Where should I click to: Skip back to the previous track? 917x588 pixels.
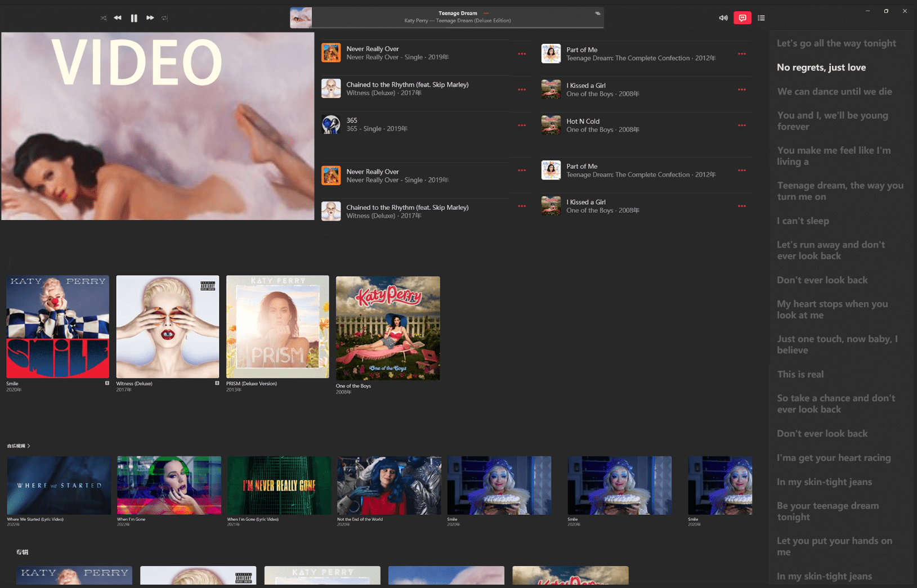pyautogui.click(x=118, y=18)
